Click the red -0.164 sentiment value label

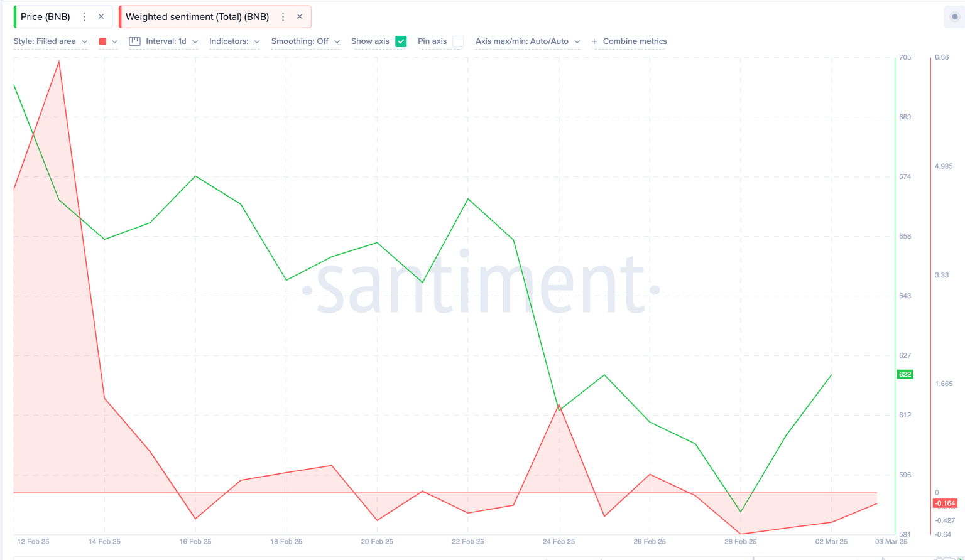[945, 503]
